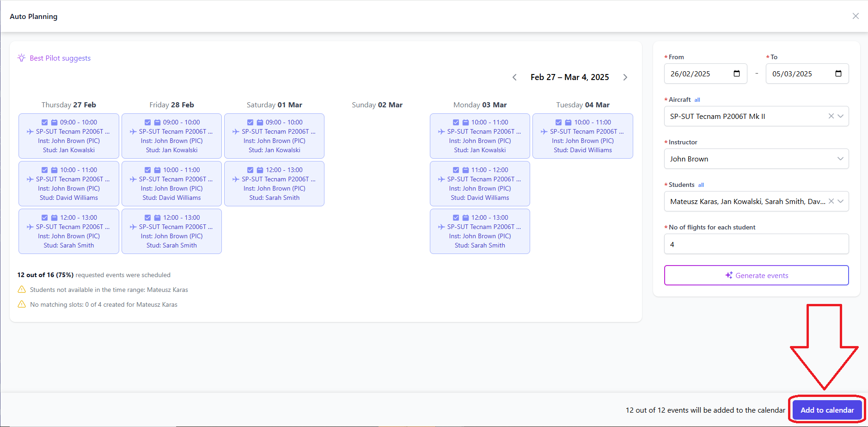Click the Saturday 01 Mar column header

pos(275,105)
